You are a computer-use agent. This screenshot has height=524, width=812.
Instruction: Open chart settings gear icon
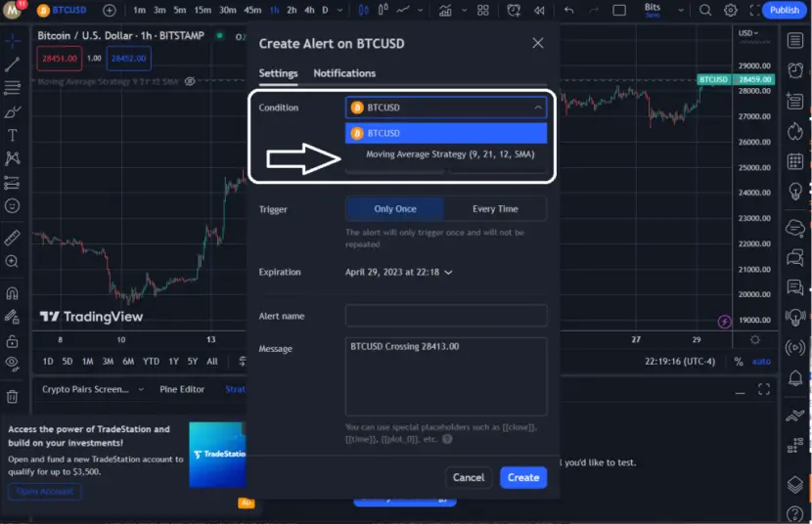pos(730,10)
